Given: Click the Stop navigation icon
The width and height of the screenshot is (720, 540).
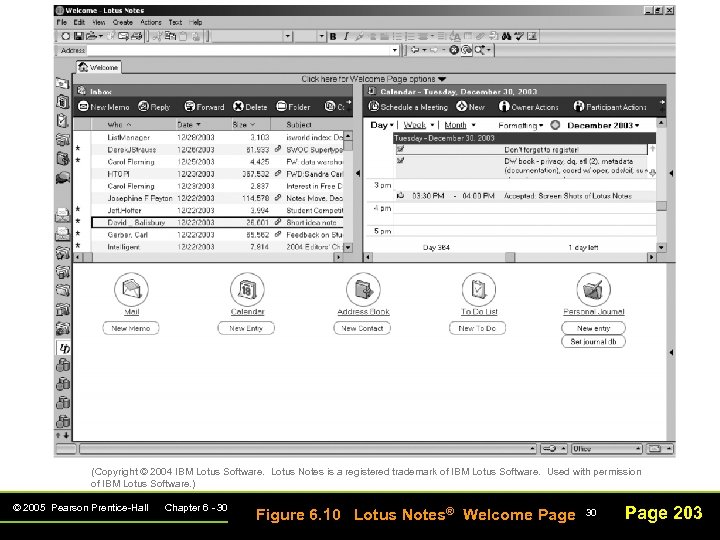Looking at the screenshot, I should pos(454,50).
